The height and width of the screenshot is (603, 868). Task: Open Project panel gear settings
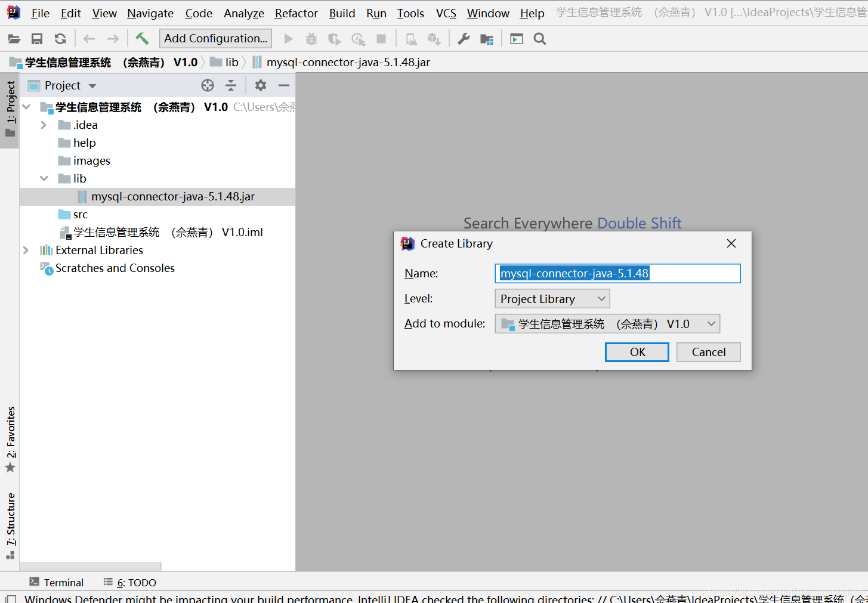(261, 85)
